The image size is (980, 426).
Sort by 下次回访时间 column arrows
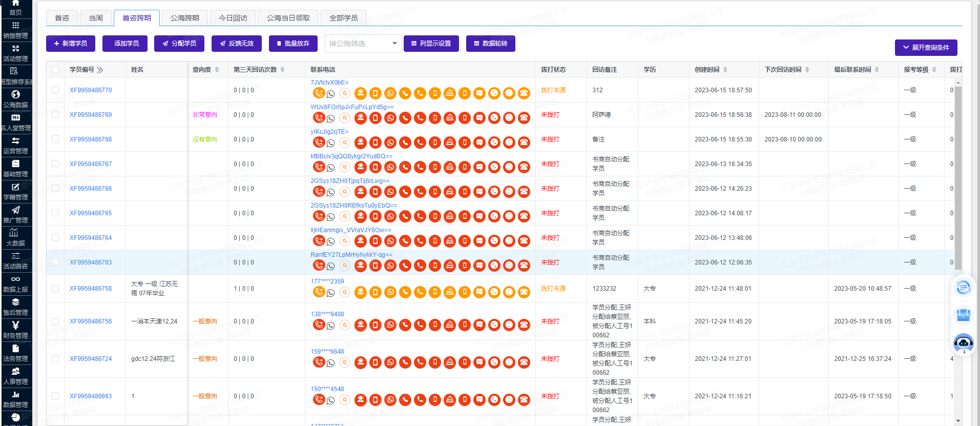click(807, 70)
